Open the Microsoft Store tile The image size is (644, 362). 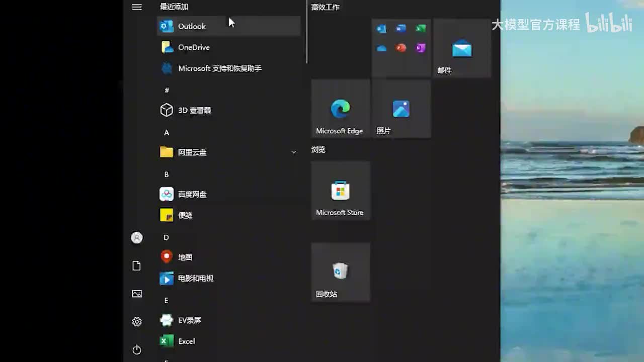coord(341,191)
